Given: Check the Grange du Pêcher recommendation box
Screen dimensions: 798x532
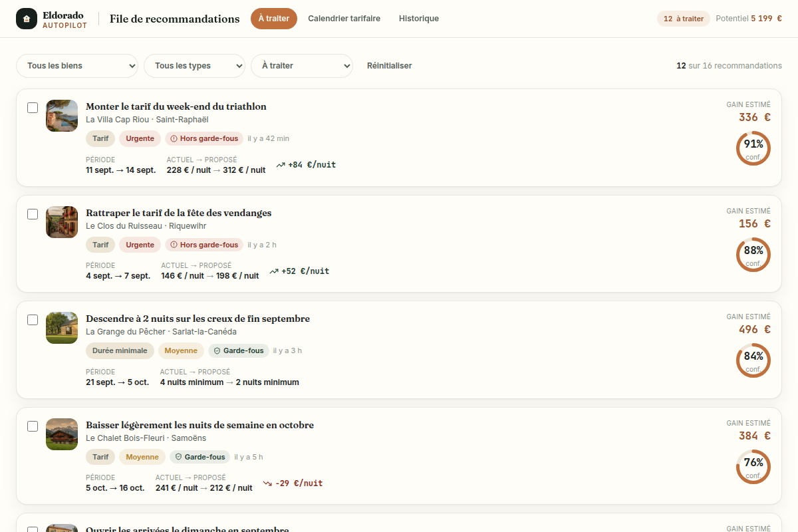Looking at the screenshot, I should [x=33, y=320].
